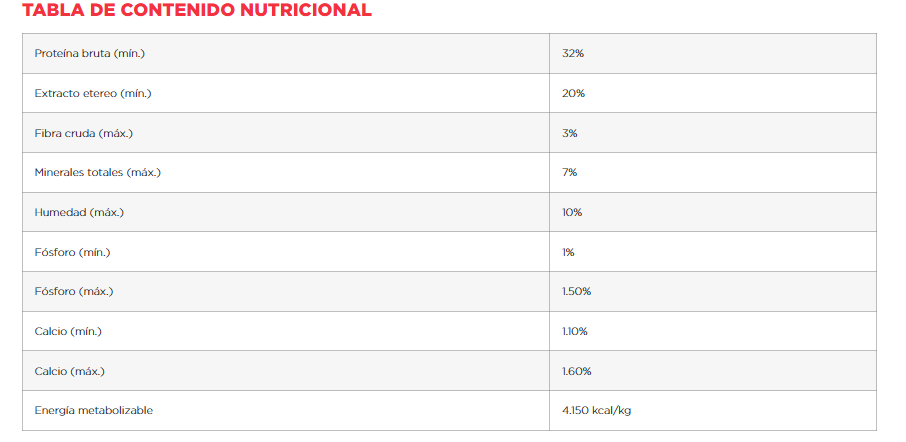Select the 'Minerales totales (máx.)' label
The height and width of the screenshot is (442, 906).
(x=98, y=172)
